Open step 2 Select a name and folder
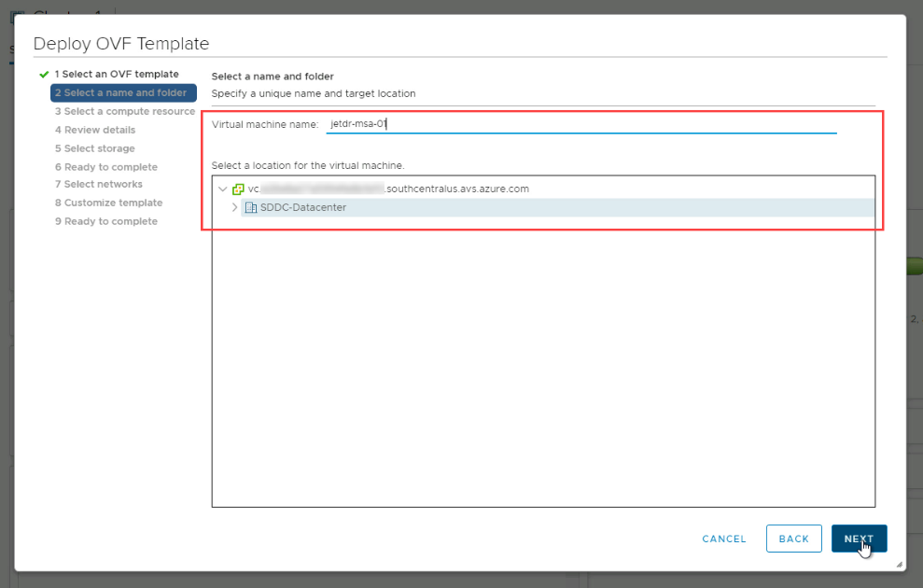The height and width of the screenshot is (588, 923). coord(124,93)
